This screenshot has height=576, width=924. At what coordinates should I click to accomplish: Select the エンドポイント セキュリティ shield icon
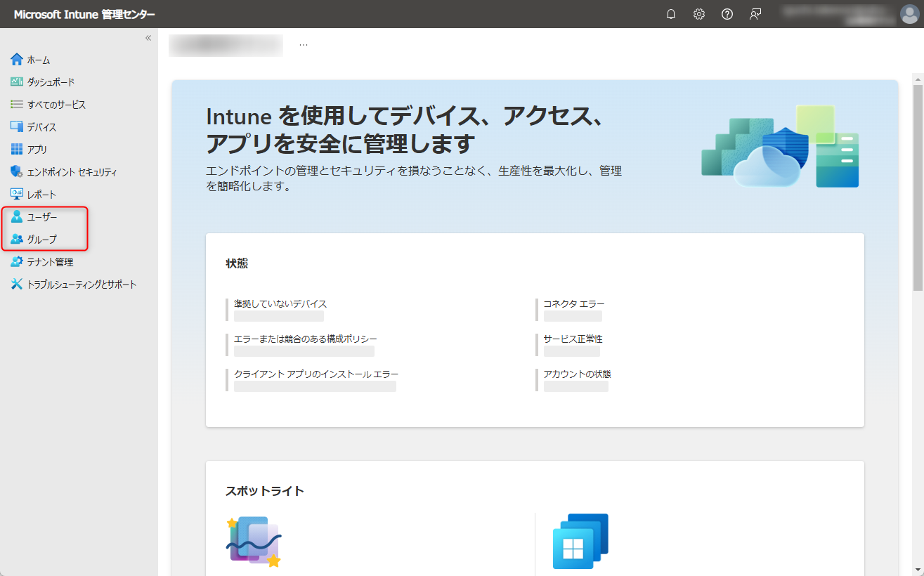[x=17, y=172]
